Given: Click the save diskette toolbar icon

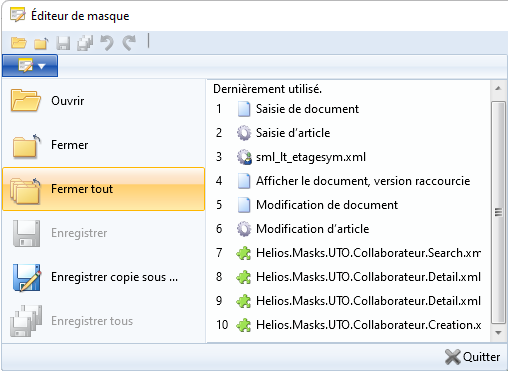Looking at the screenshot, I should [x=63, y=43].
